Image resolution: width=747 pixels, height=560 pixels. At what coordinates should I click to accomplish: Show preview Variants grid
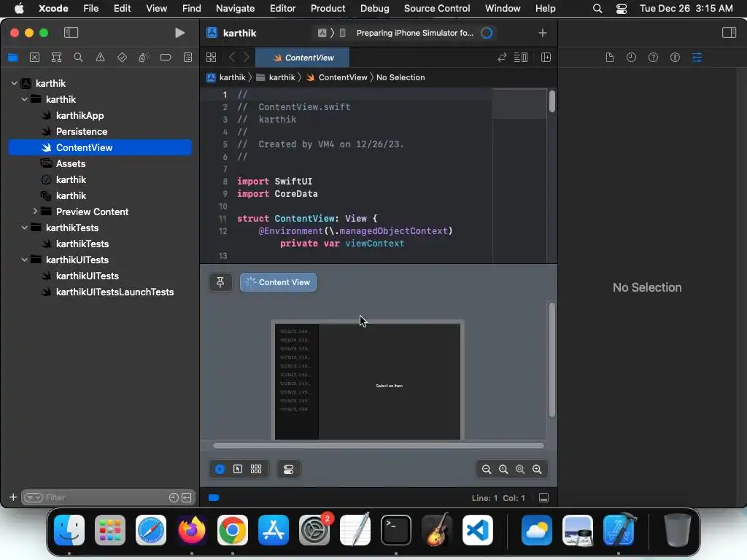coord(256,469)
